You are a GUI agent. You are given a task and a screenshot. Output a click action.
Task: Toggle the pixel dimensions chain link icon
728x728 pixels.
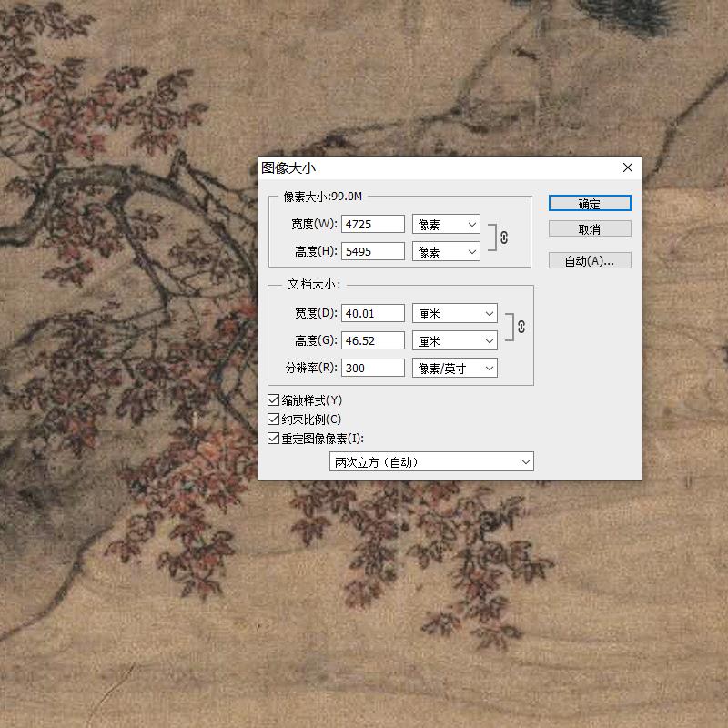pyautogui.click(x=504, y=238)
